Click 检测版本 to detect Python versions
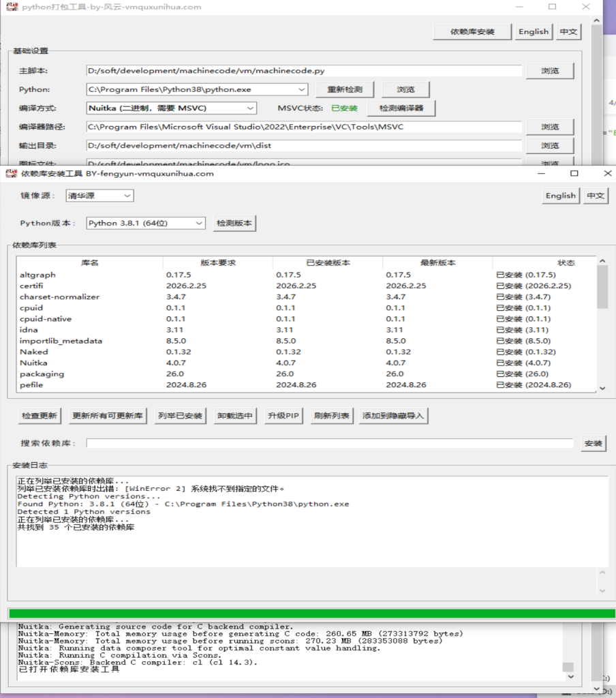The height and width of the screenshot is (698, 616). [234, 223]
